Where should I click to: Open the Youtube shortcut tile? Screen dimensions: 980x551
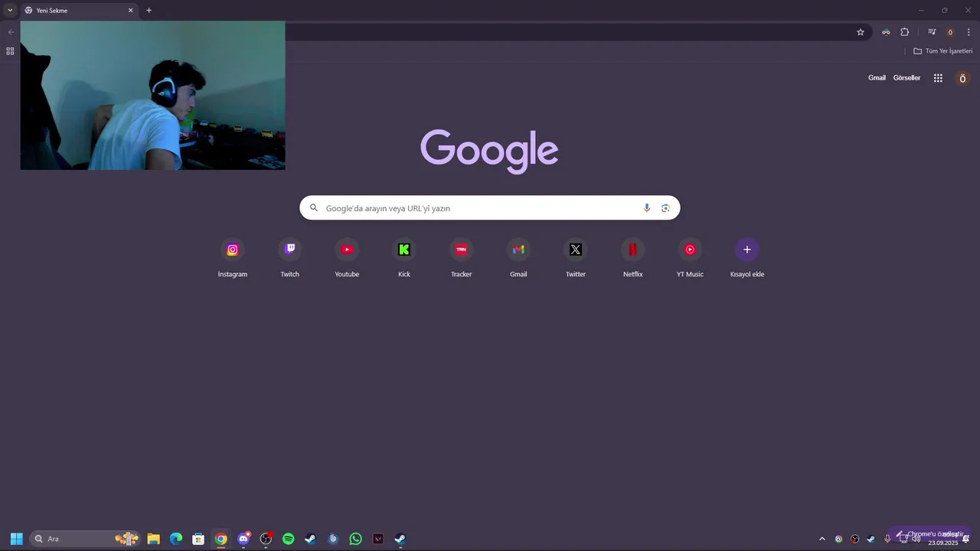[347, 258]
